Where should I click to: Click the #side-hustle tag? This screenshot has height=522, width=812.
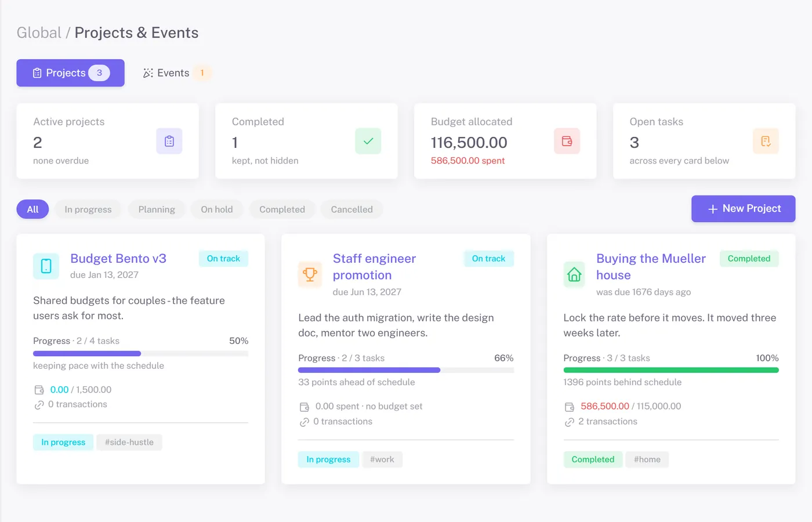(x=129, y=443)
